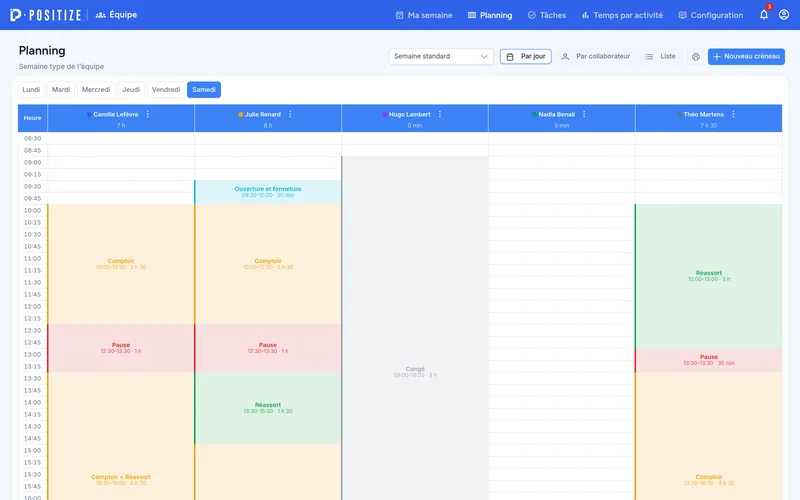This screenshot has height=500, width=800.
Task: Click the 08:30 time row label
Action: (33, 138)
